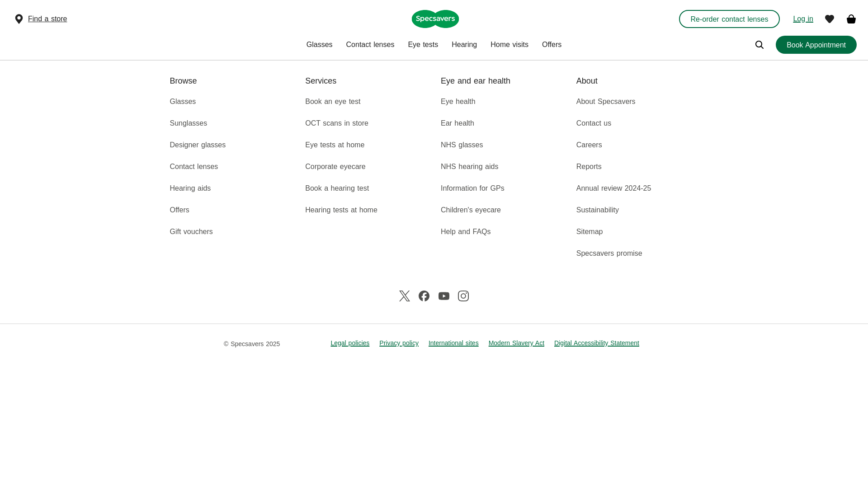Open OCT scans in store link
Screen dimensions: 868x488
pyautogui.click(x=336, y=123)
